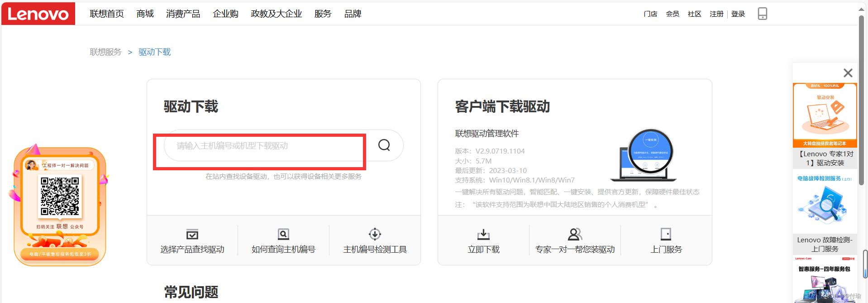Click the 上门服务 door icon

coord(666,234)
